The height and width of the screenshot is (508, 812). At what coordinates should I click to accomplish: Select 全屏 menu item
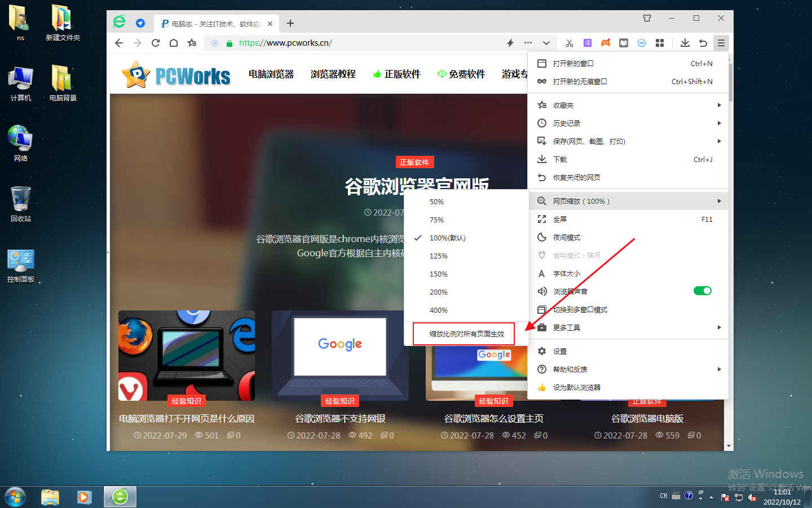click(628, 219)
